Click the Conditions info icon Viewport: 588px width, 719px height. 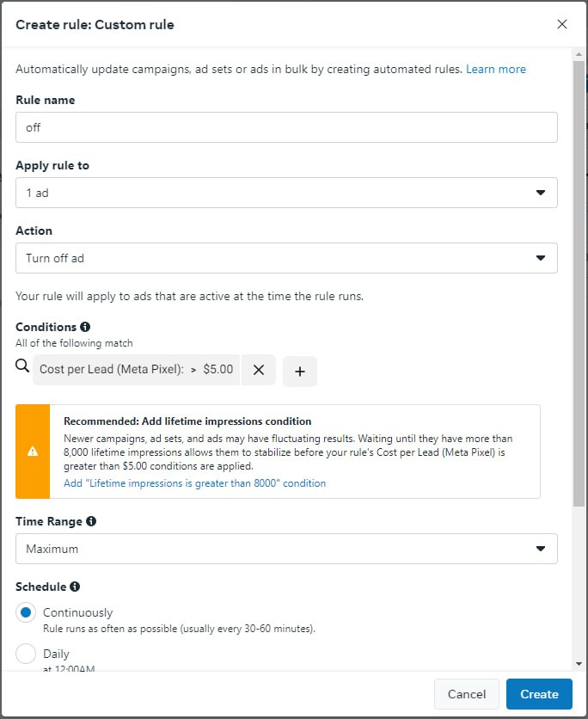(x=85, y=327)
